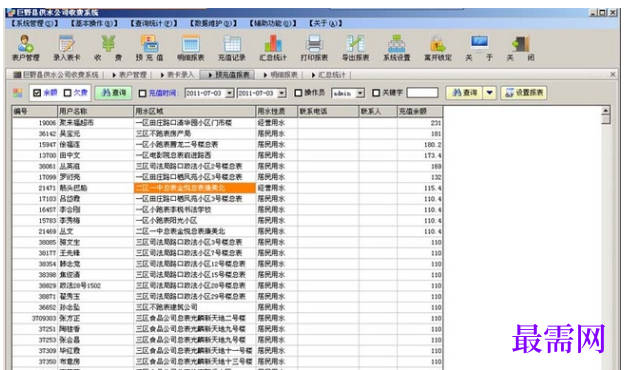Open the 关于 monitor icon
Viewport: 624px width, 370px height.
tap(479, 48)
